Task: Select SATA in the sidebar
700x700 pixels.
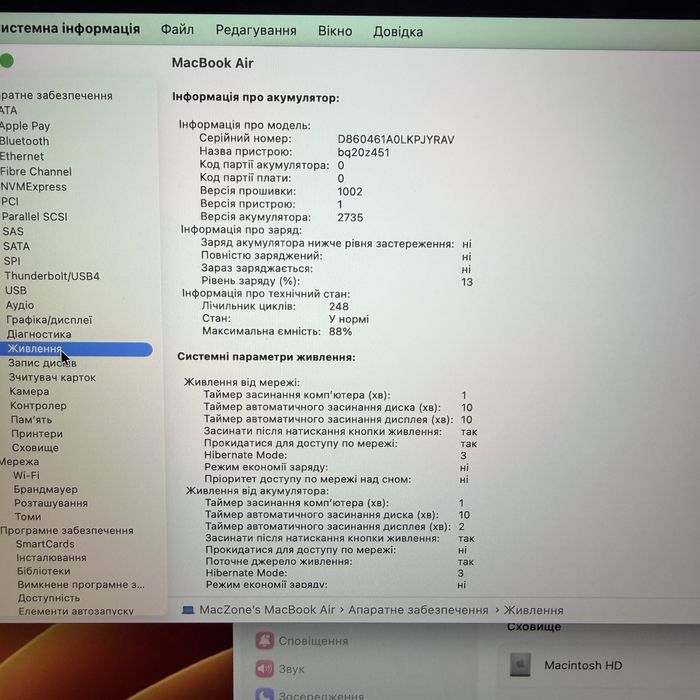Action: [x=17, y=246]
